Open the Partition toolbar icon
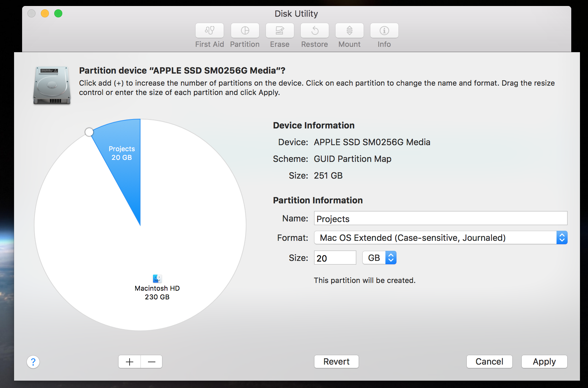 coord(245,31)
